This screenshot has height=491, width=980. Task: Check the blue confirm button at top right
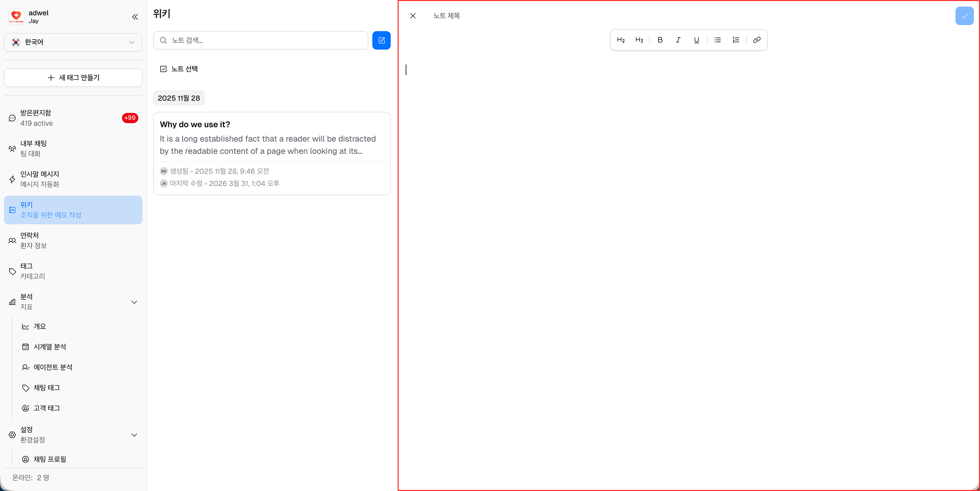(965, 16)
